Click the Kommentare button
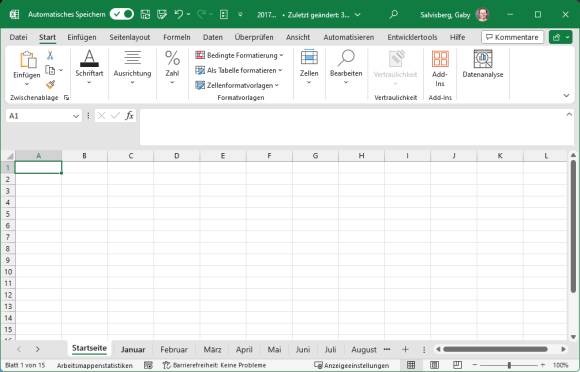This screenshot has width=580, height=372. click(x=512, y=37)
